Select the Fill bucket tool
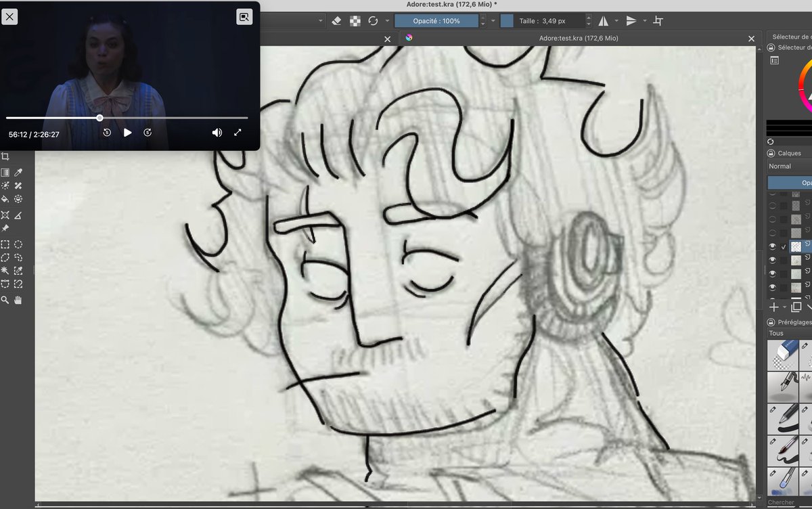This screenshot has height=509, width=812. pos(5,199)
